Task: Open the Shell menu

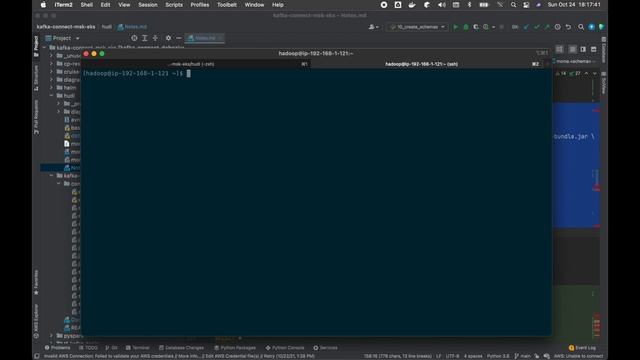Action: click(87, 5)
